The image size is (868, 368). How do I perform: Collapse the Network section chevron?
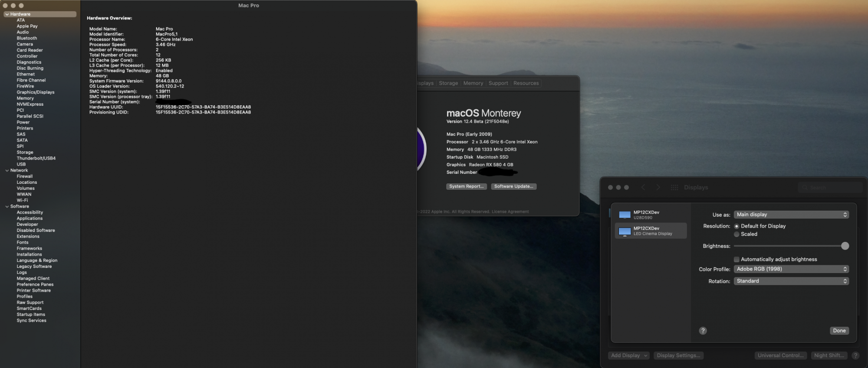coord(7,170)
